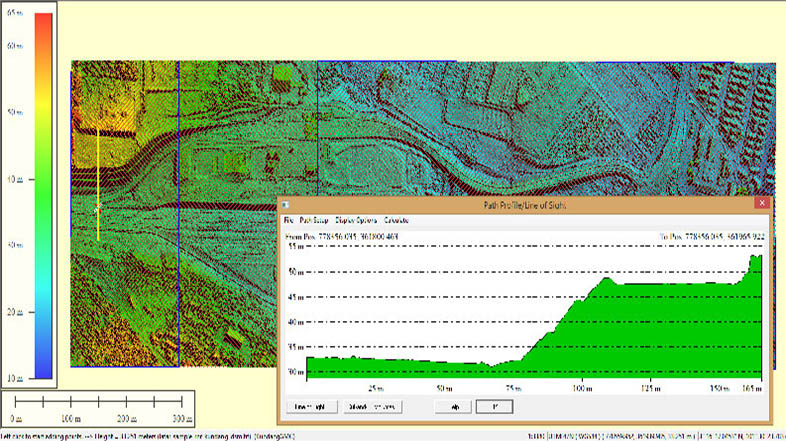Click the Path Profile/Line of Sight title bar

[525, 204]
